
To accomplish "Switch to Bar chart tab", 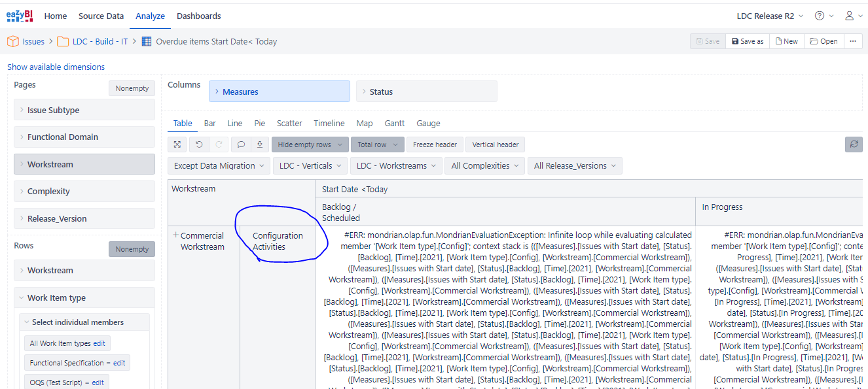I will (210, 124).
